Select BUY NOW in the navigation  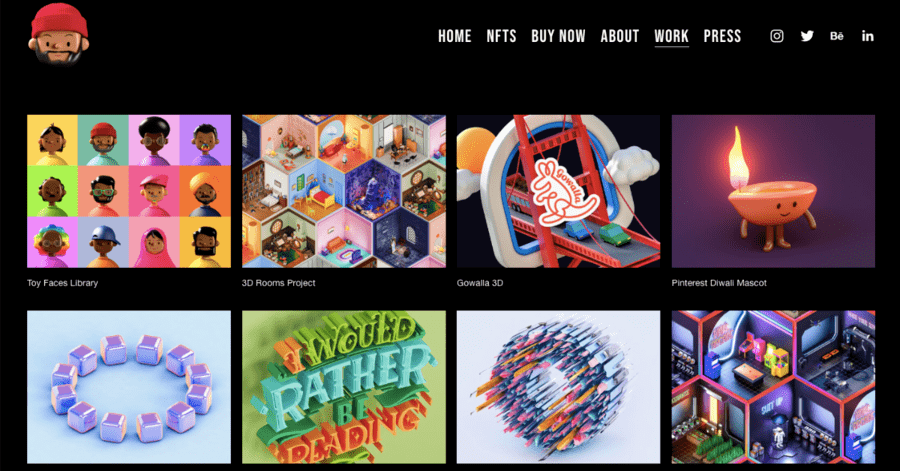tap(558, 36)
